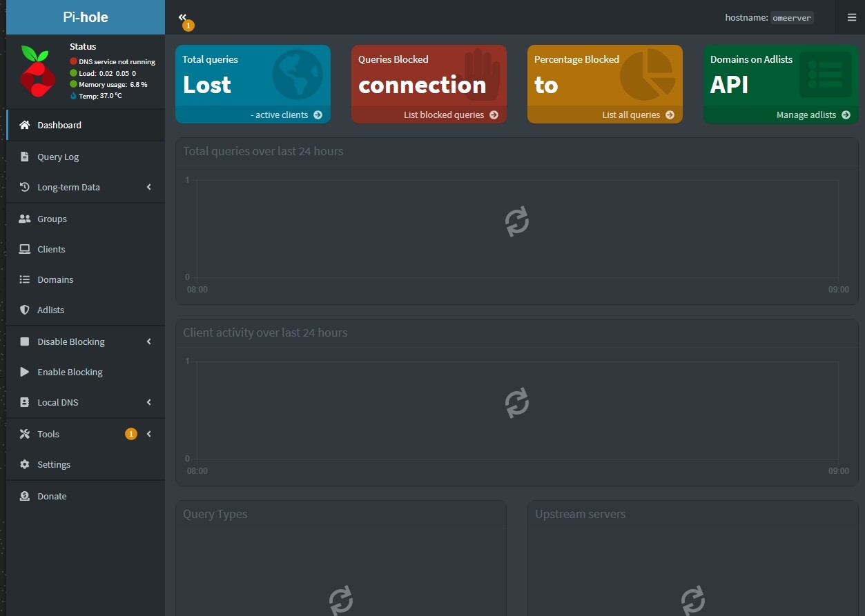
Task: Click the Query Log file icon
Action: [x=25, y=157]
